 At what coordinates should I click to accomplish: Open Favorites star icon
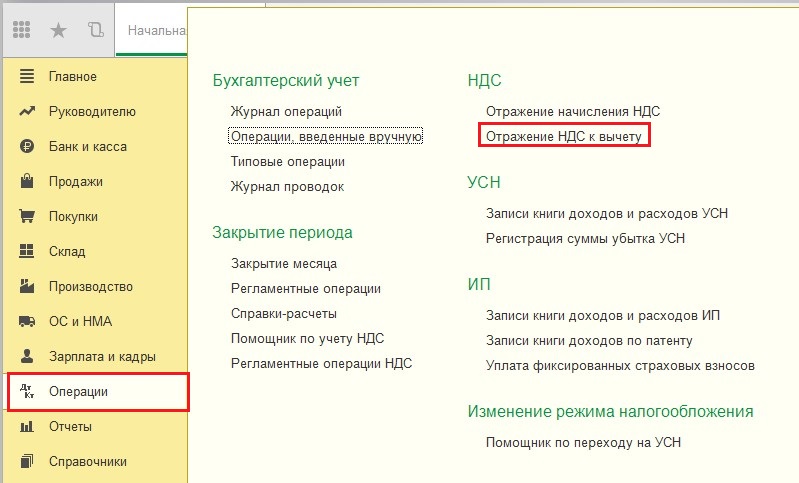(58, 31)
